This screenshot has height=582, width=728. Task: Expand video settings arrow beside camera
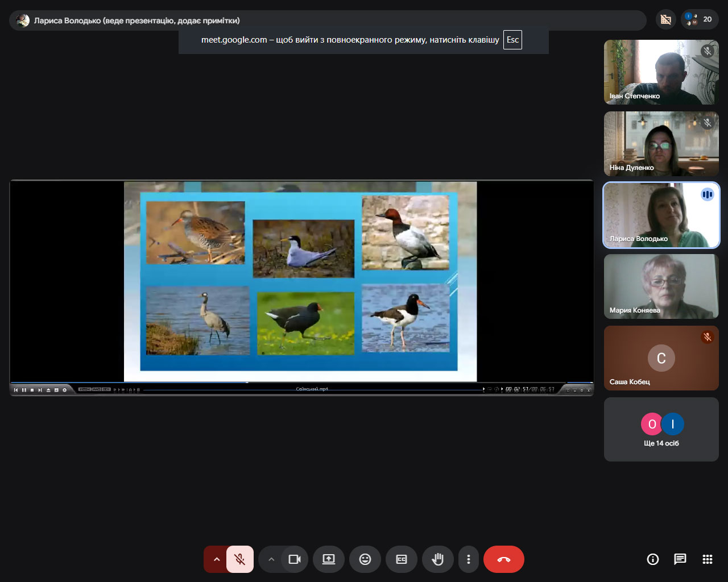pos(271,559)
